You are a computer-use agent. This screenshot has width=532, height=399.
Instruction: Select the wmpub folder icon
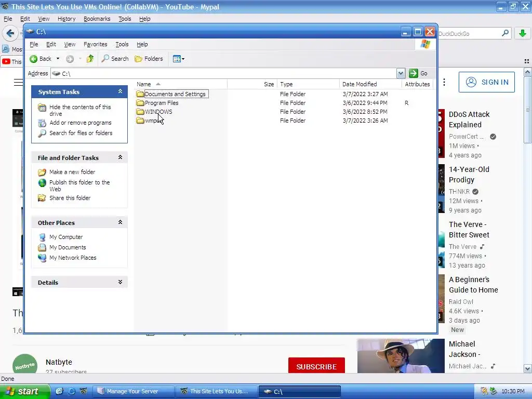point(140,121)
